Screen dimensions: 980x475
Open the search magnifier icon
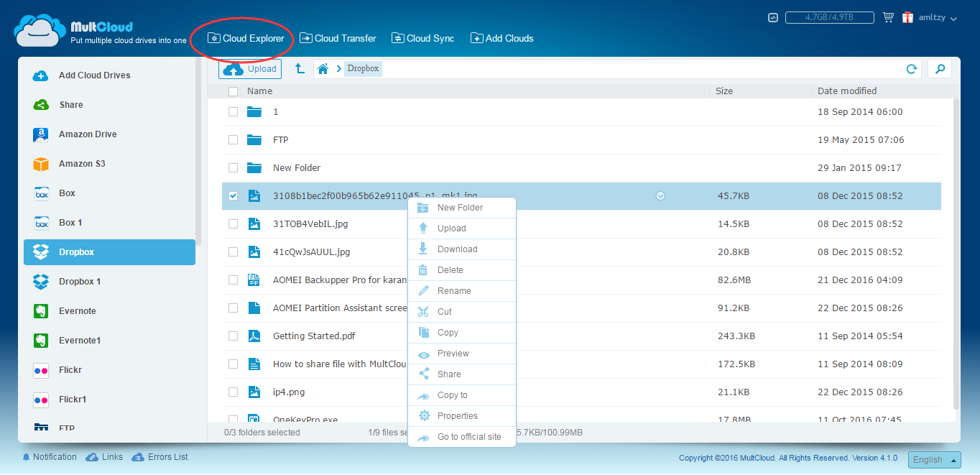pyautogui.click(x=940, y=69)
